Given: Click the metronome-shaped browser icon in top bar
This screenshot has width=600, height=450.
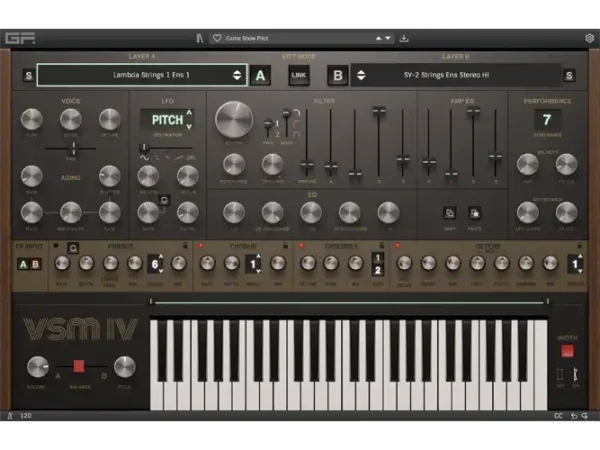Looking at the screenshot, I should [x=199, y=38].
